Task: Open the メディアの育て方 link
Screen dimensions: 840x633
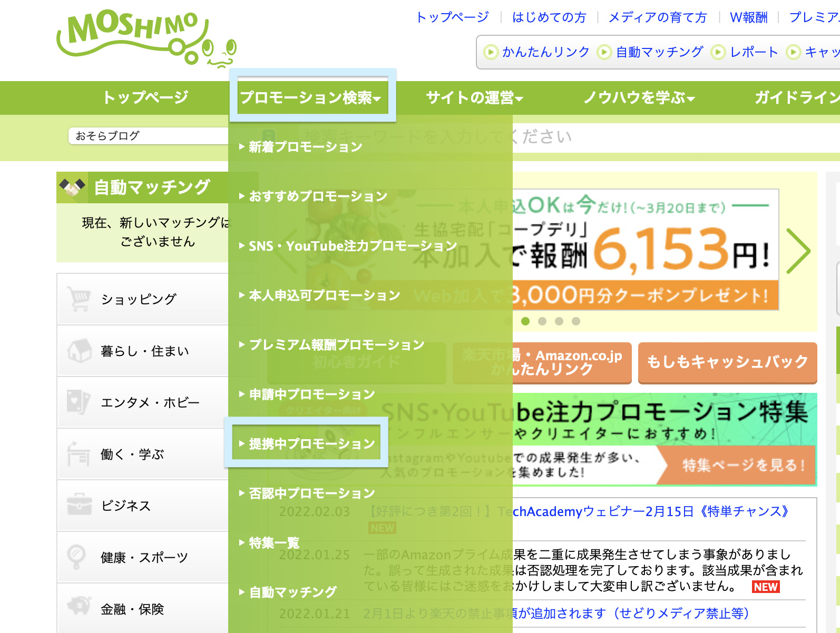Action: point(658,17)
